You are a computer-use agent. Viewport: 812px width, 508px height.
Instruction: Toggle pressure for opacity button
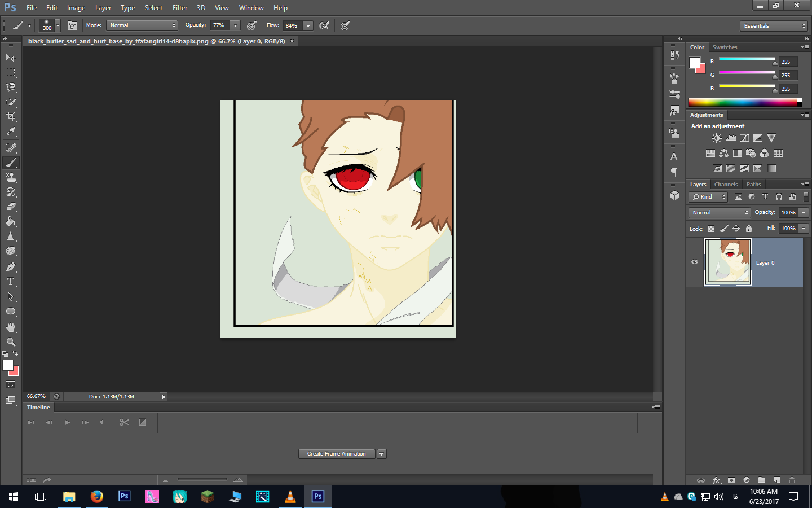[x=251, y=25]
